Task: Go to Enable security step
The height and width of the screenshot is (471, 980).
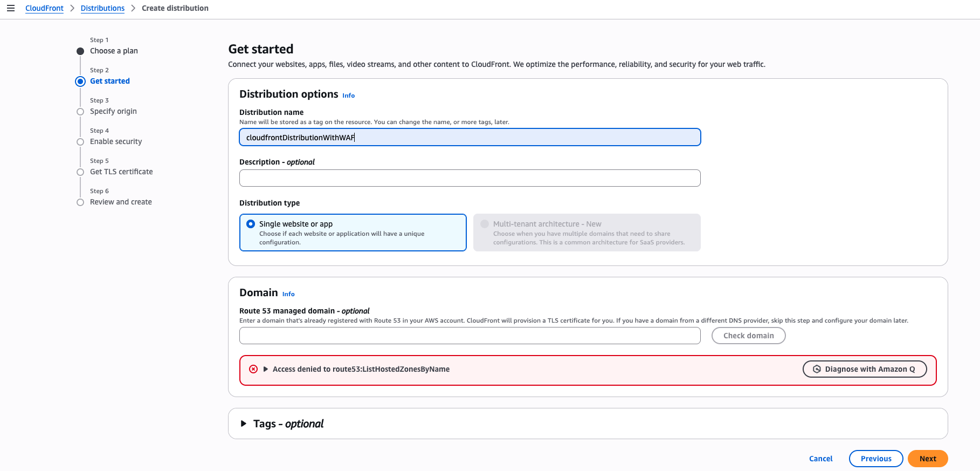Action: (116, 141)
